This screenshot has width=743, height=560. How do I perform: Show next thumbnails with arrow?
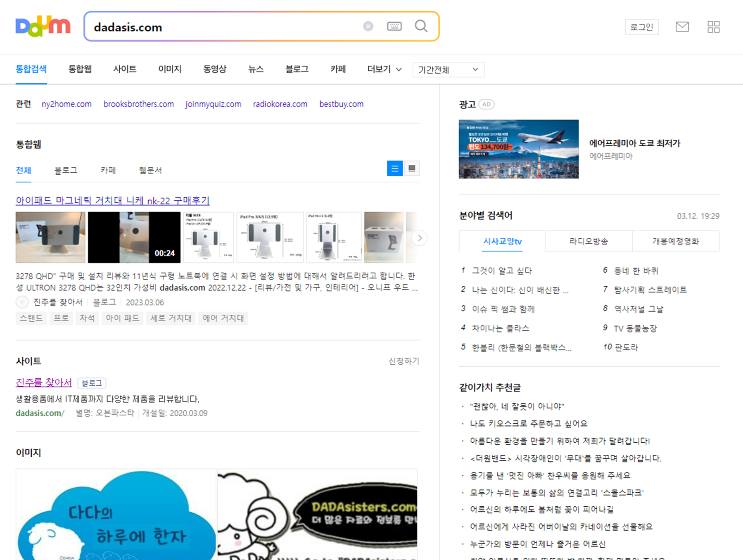[x=420, y=238]
